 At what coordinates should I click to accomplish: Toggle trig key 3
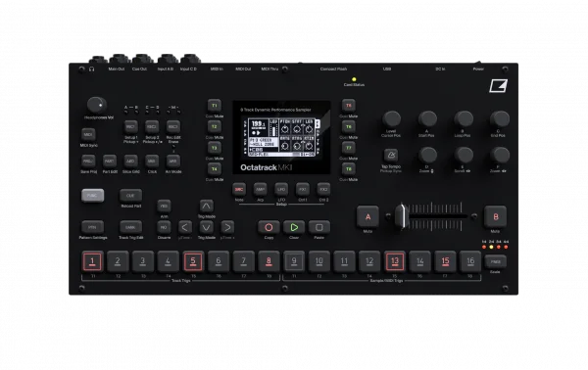pyautogui.click(x=142, y=261)
